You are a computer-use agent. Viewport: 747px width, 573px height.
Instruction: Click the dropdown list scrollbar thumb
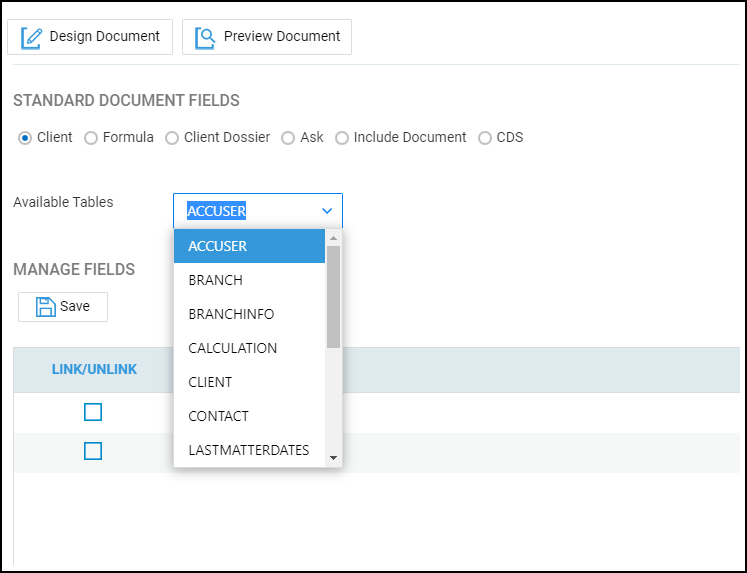334,297
